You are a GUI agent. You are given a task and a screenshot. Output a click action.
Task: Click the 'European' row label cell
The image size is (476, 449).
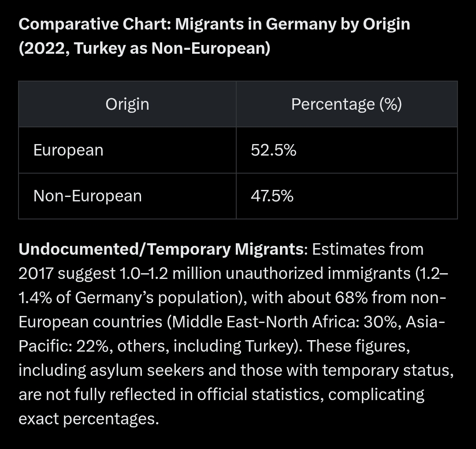(x=68, y=150)
